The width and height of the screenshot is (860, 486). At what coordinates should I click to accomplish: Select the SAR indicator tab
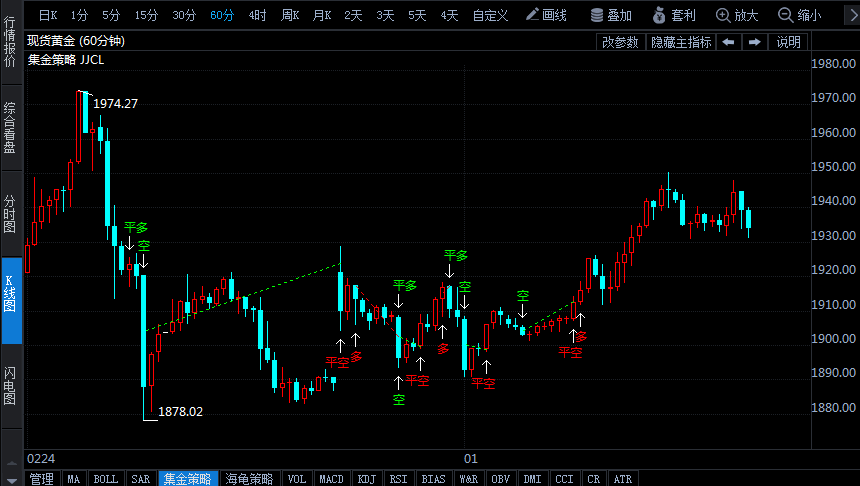(x=140, y=479)
